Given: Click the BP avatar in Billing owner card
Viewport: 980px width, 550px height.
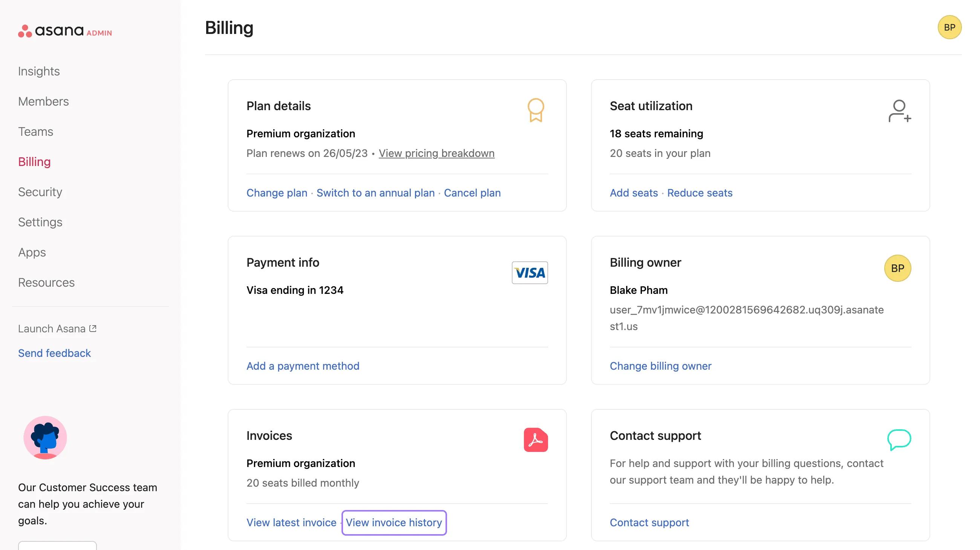Looking at the screenshot, I should (x=898, y=268).
